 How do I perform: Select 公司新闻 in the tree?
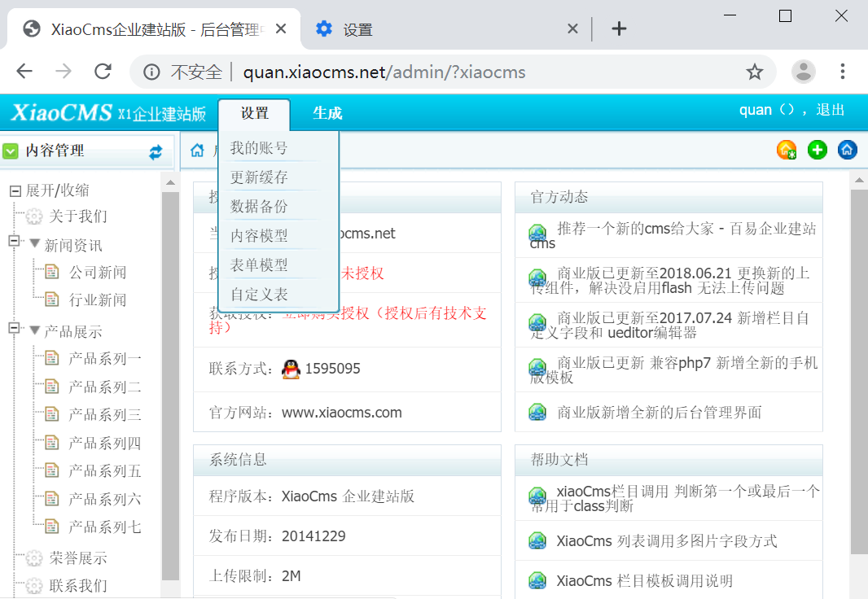tap(98, 272)
